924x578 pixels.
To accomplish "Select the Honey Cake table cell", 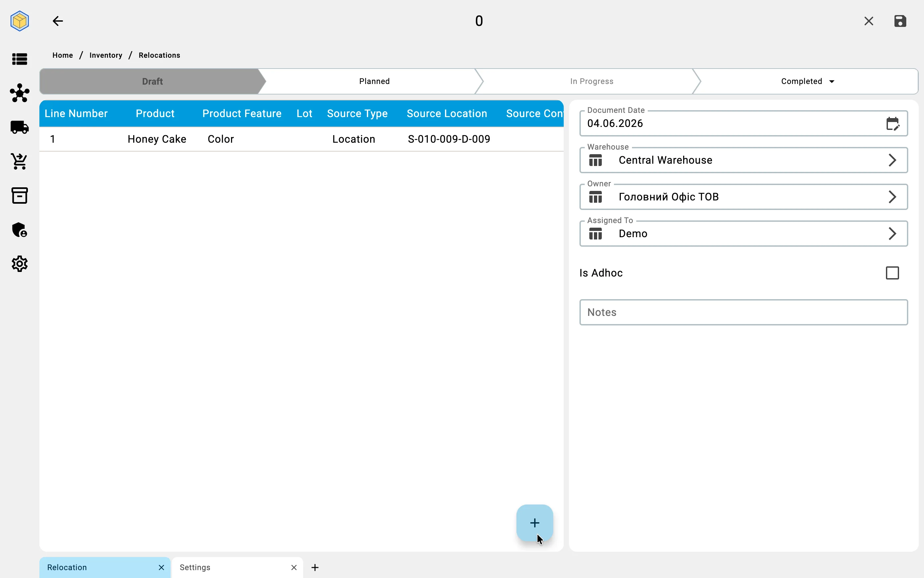I will pos(157,139).
